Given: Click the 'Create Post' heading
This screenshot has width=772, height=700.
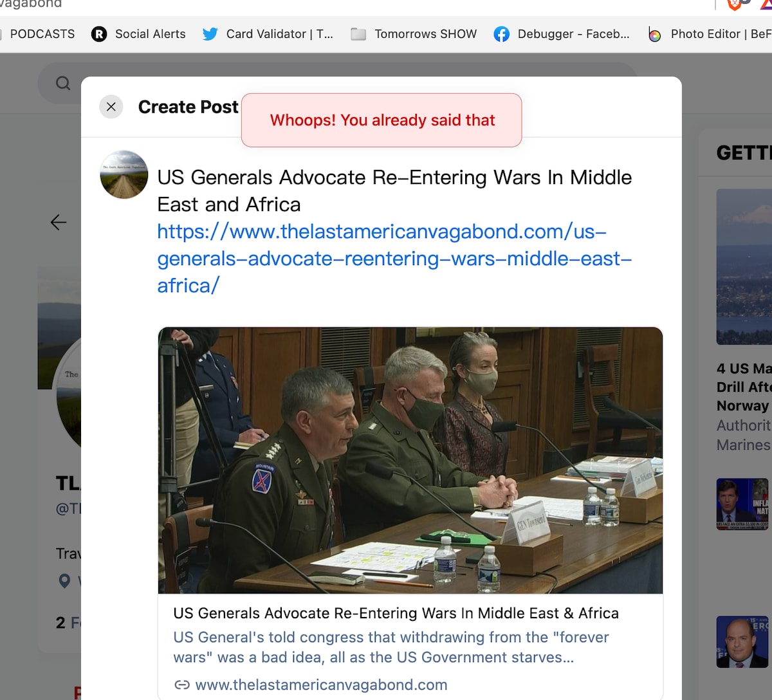Looking at the screenshot, I should (x=188, y=107).
